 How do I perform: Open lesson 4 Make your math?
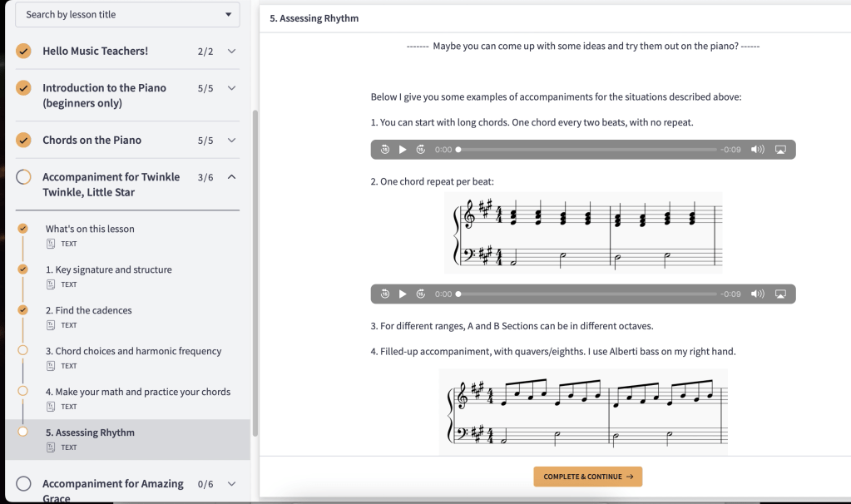[138, 392]
